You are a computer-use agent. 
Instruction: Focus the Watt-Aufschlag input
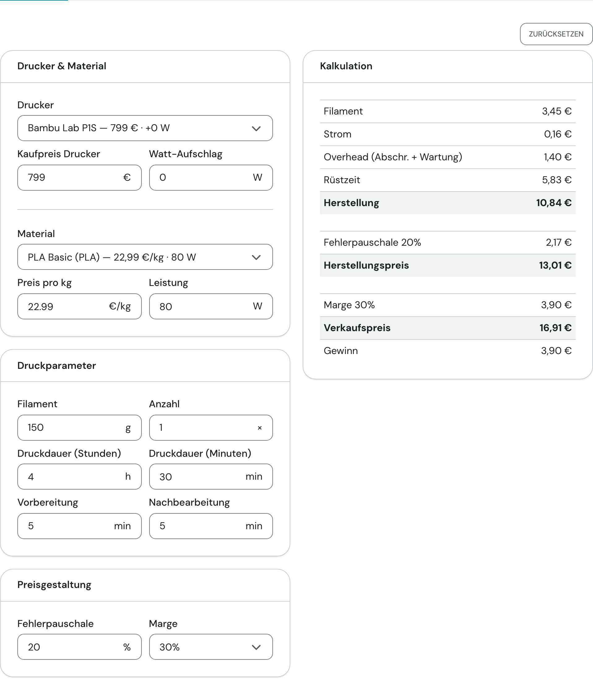pyautogui.click(x=211, y=177)
